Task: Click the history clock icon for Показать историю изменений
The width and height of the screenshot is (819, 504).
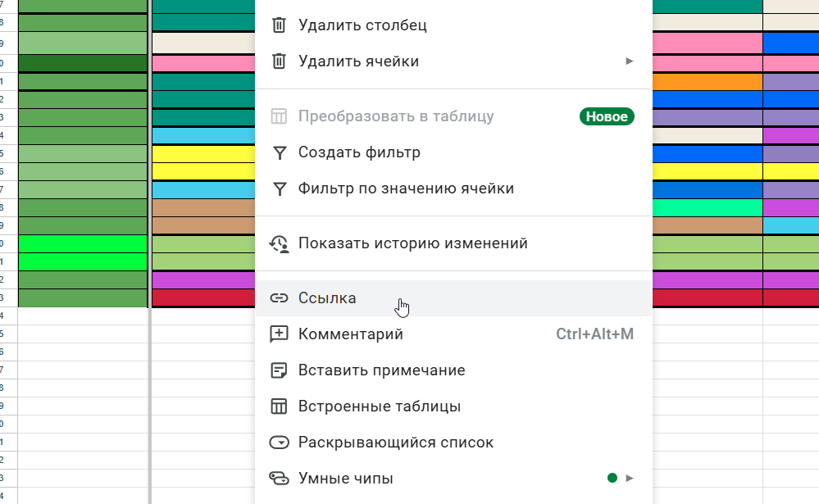Action: 279,243
